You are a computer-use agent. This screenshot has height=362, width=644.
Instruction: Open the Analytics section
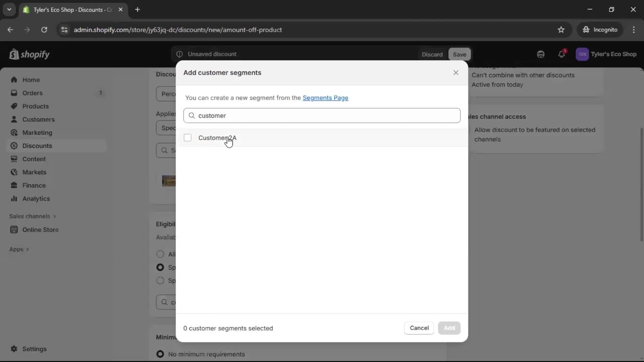point(35,198)
